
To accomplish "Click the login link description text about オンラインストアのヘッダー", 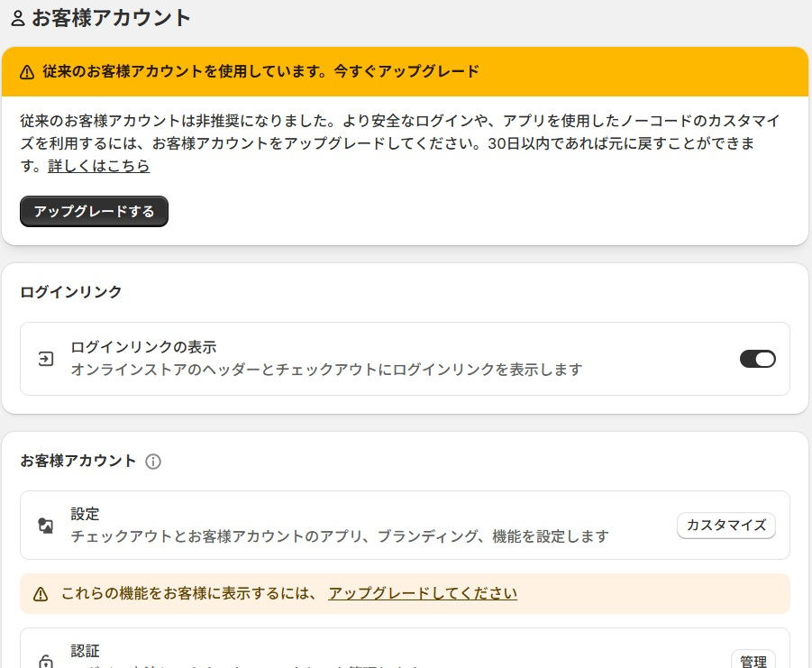I will (326, 370).
